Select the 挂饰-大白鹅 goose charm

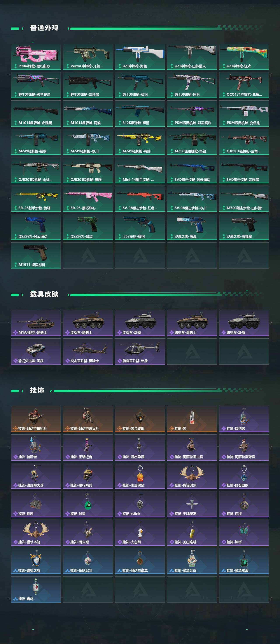coord(140,532)
